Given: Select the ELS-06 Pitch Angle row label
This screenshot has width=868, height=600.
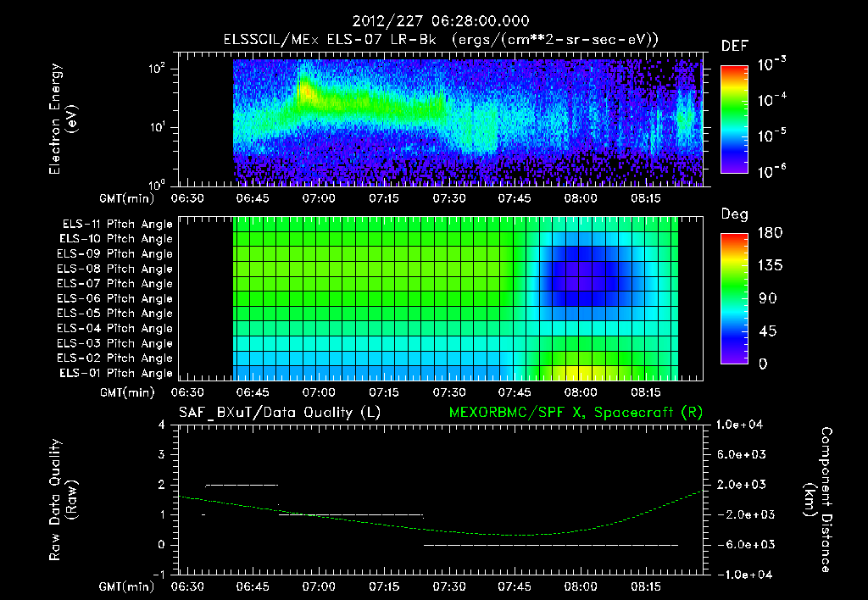Looking at the screenshot, I should coord(115,298).
